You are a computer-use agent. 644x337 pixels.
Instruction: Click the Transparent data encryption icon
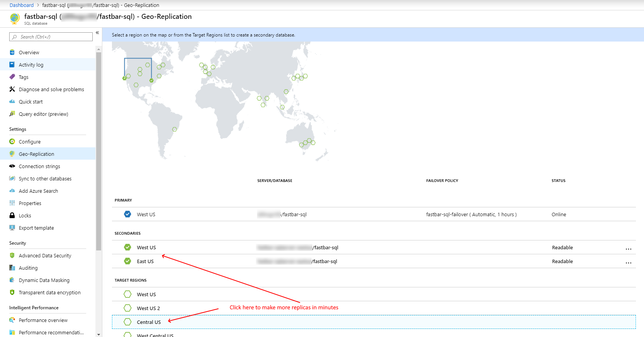pos(12,292)
